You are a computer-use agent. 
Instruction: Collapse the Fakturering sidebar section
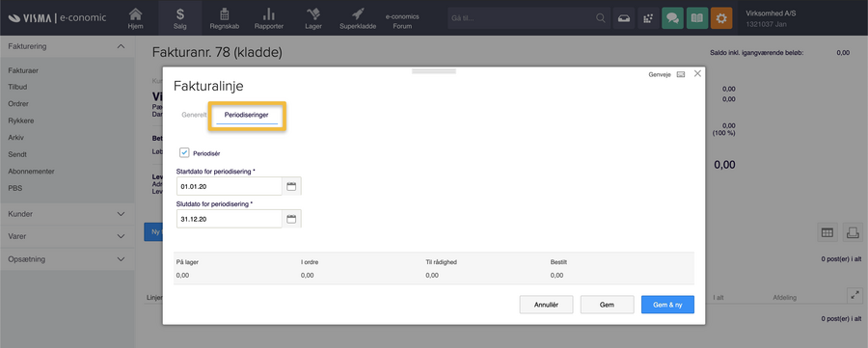(67, 46)
